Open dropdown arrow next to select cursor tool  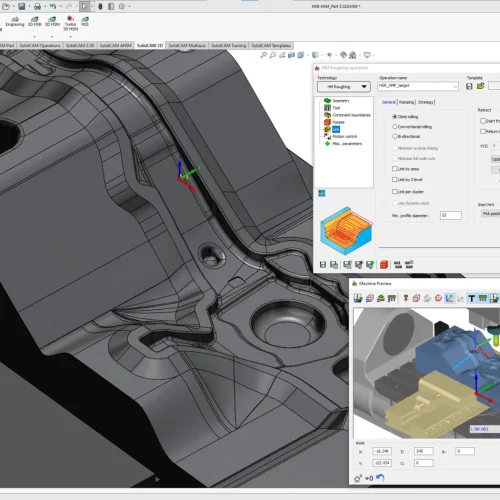coord(92,6)
